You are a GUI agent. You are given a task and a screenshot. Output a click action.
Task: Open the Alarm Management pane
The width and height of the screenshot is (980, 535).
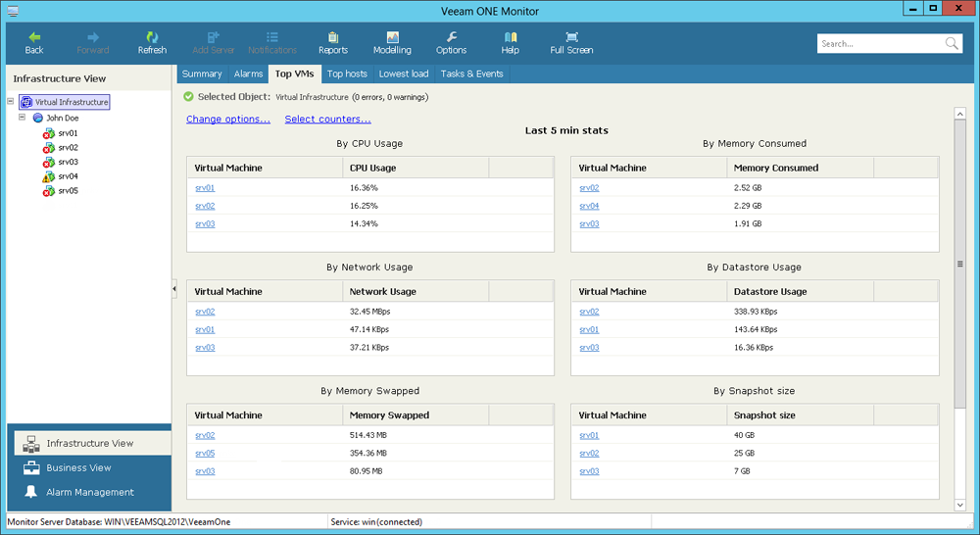pyautogui.click(x=89, y=492)
